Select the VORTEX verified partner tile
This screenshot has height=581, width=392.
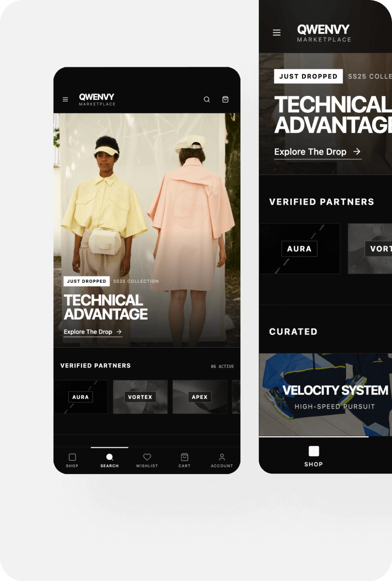(140, 397)
